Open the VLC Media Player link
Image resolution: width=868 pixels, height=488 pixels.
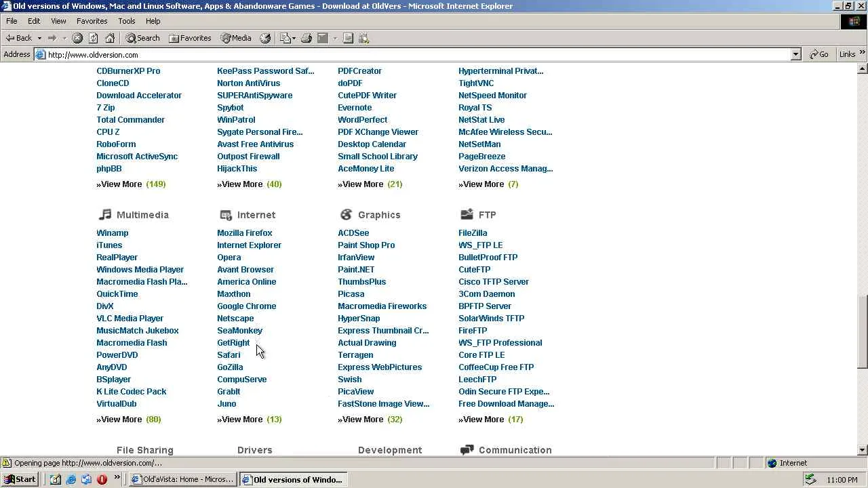point(130,319)
